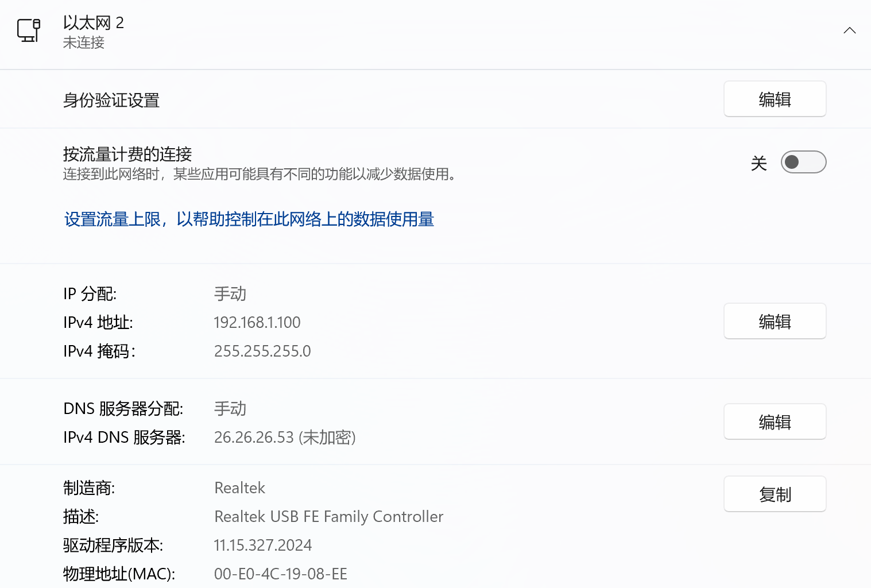Screen dimensions: 871x588
Task: Click the 关 label beside the toggle
Action: click(759, 163)
